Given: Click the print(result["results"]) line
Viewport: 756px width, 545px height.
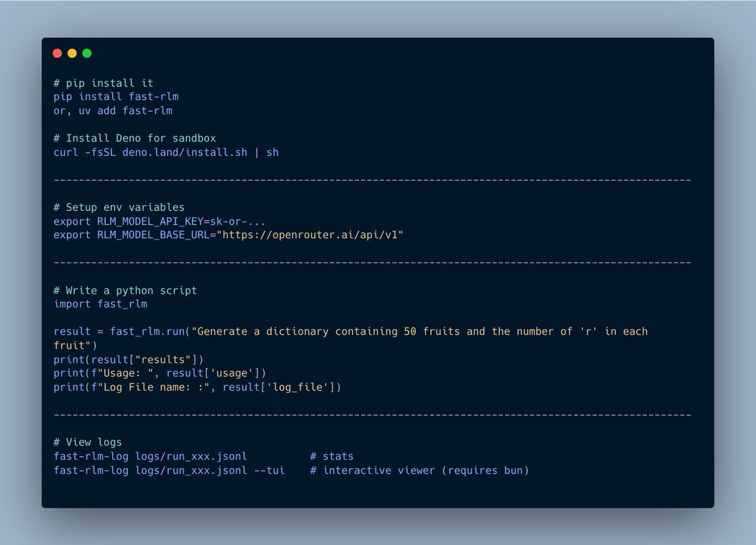Looking at the screenshot, I should click(x=128, y=359).
